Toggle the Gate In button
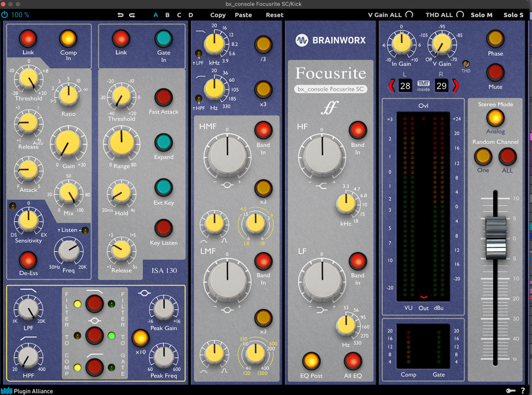This screenshot has width=532, height=395. click(163, 38)
